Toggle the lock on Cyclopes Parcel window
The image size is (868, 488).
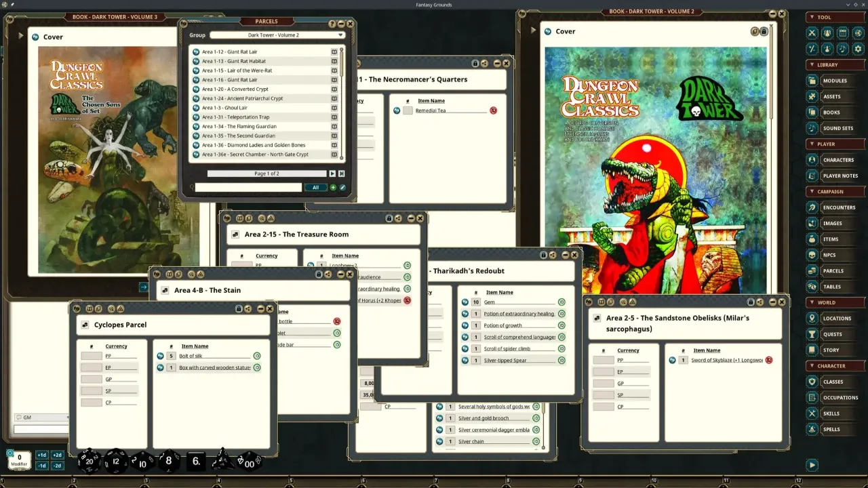tap(239, 309)
